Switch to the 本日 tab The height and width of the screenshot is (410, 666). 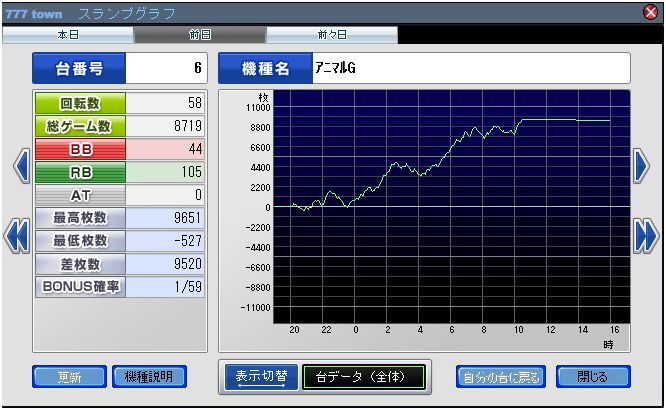[68, 35]
